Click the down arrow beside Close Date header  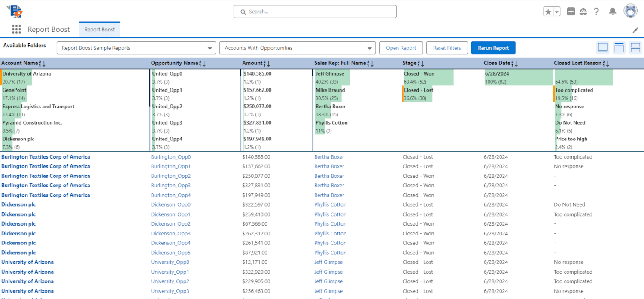(x=516, y=63)
